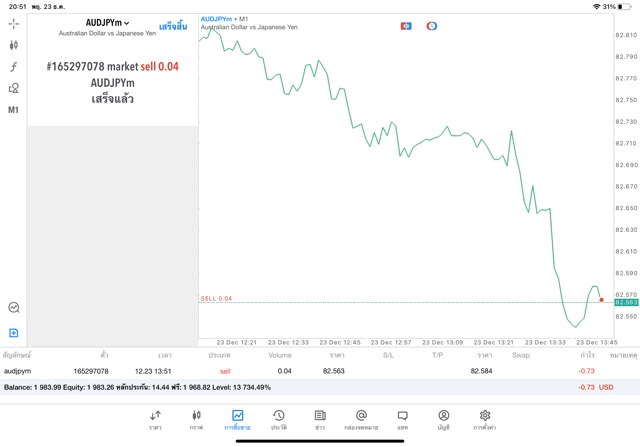Image resolution: width=640 pixels, height=447 pixels.
Task: Tap the green 82.563 price tag on axis
Action: [x=626, y=302]
